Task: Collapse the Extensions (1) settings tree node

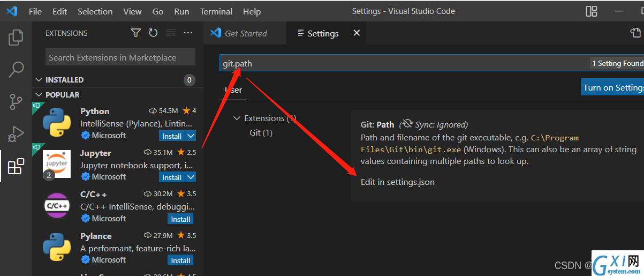Action: pyautogui.click(x=237, y=118)
